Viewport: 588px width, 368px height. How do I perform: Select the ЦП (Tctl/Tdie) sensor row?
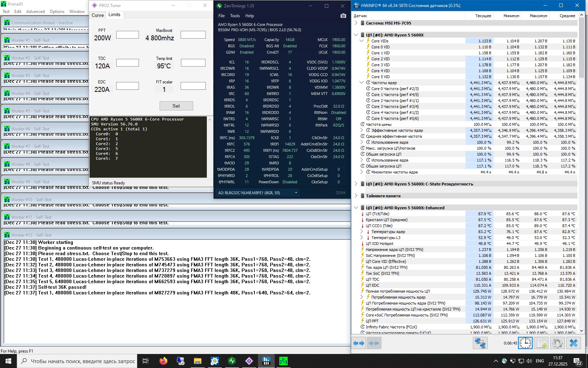pos(465,214)
